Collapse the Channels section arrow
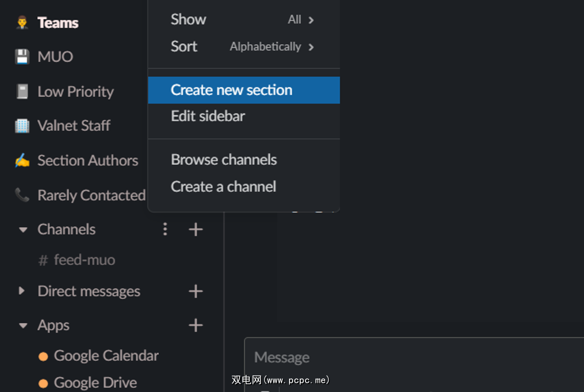Screen dimensions: 584x392 pyautogui.click(x=22, y=230)
